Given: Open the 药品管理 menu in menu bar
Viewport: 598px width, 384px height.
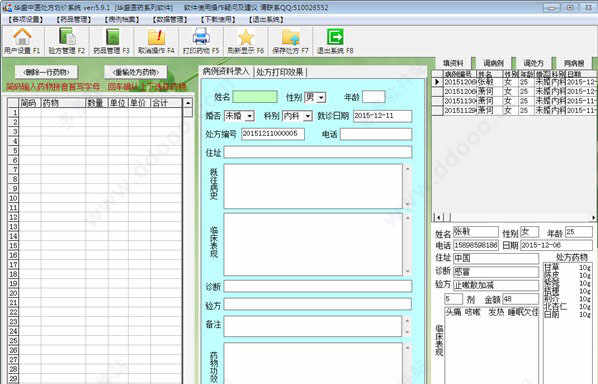Looking at the screenshot, I should click(x=74, y=19).
